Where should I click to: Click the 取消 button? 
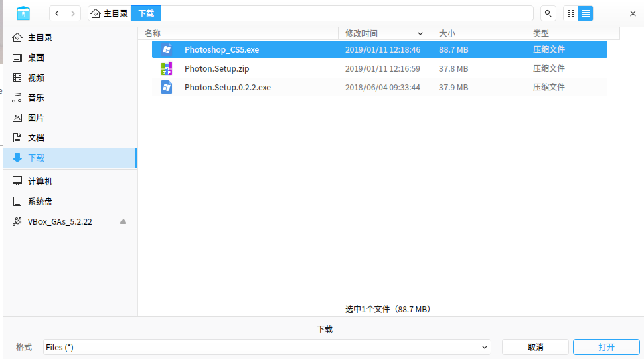click(x=535, y=347)
